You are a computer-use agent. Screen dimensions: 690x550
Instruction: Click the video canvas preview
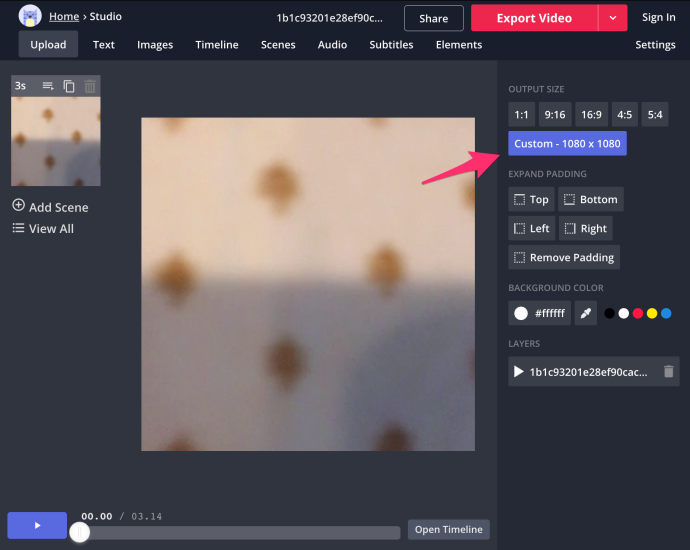[x=308, y=284]
